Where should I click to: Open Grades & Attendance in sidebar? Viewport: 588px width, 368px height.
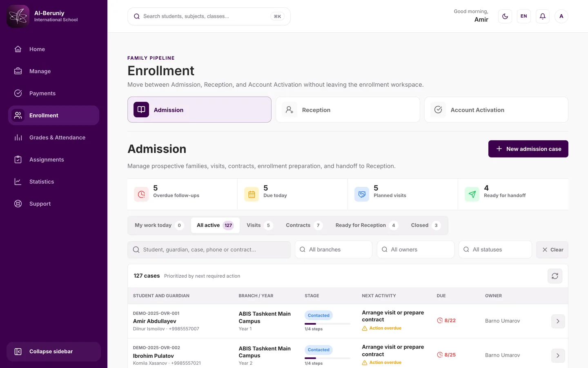[53, 137]
